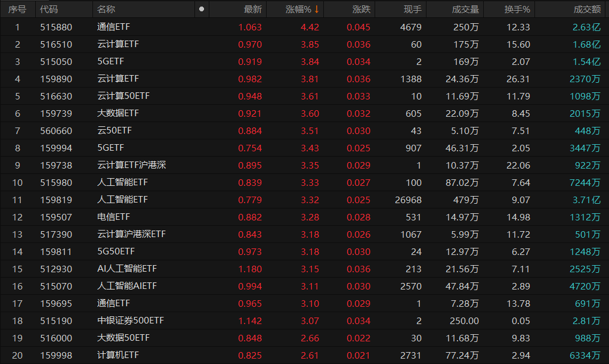Select the 电信ETF name
609x364 pixels.
click(x=113, y=217)
